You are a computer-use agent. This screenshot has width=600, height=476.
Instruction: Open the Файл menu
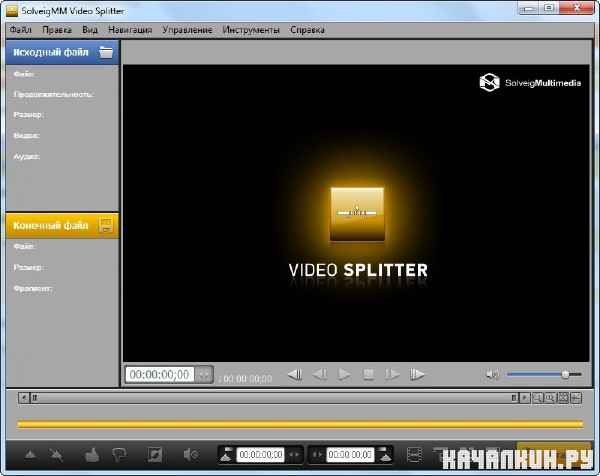(x=21, y=30)
